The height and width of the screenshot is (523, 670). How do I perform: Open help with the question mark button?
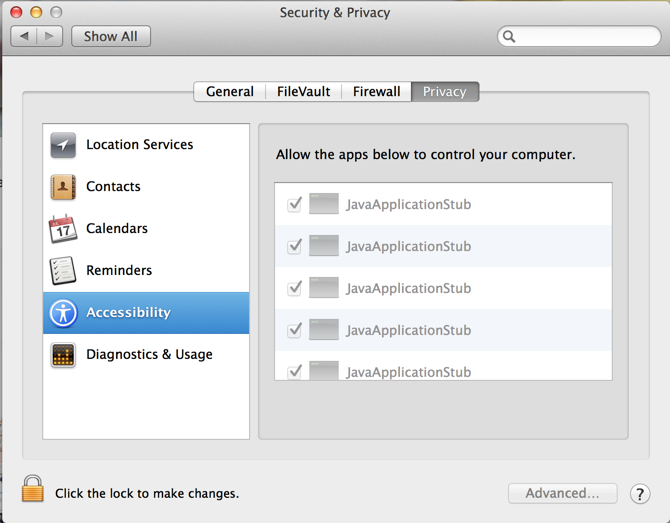click(x=640, y=493)
